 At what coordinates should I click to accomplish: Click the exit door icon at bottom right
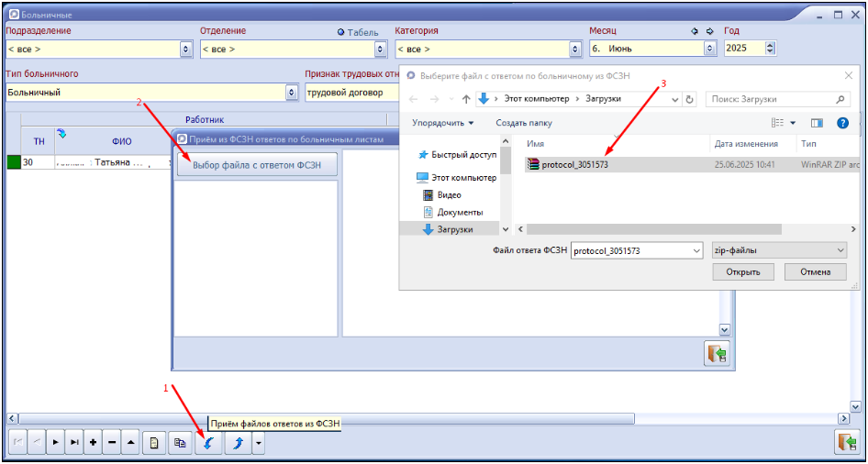click(x=846, y=442)
